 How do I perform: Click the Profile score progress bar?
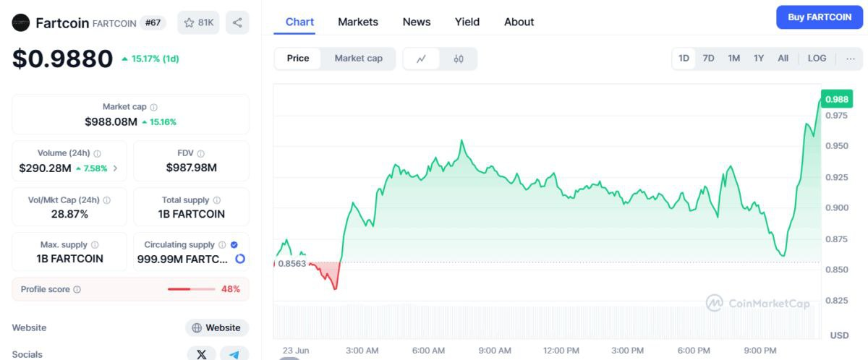[191, 289]
